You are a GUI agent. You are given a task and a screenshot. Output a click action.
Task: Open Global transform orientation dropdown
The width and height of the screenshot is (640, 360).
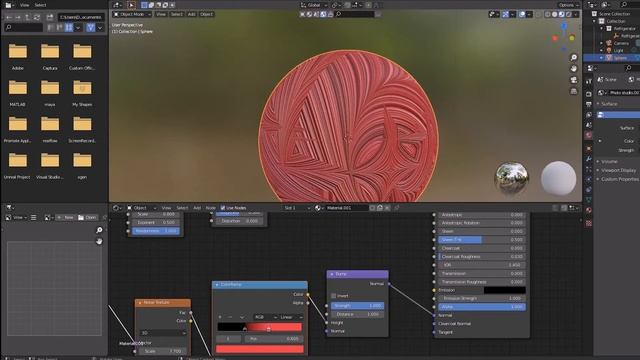[x=314, y=5]
